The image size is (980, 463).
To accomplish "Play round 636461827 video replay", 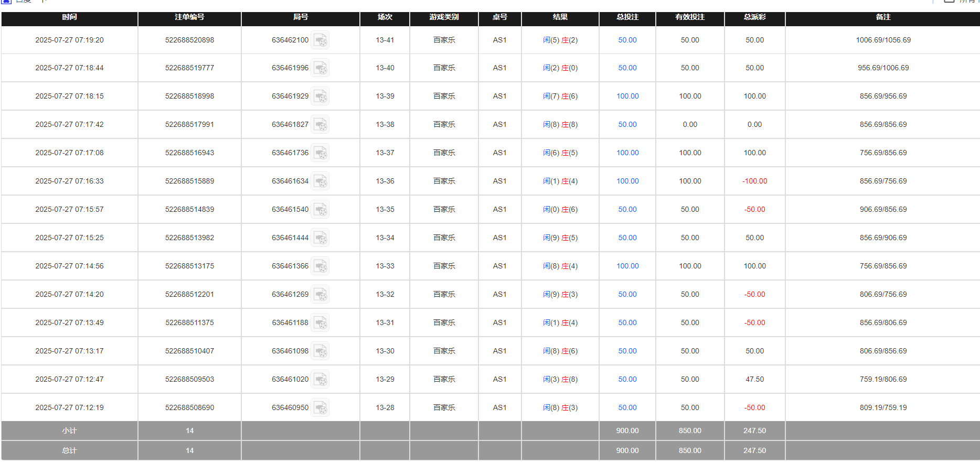I will point(320,125).
